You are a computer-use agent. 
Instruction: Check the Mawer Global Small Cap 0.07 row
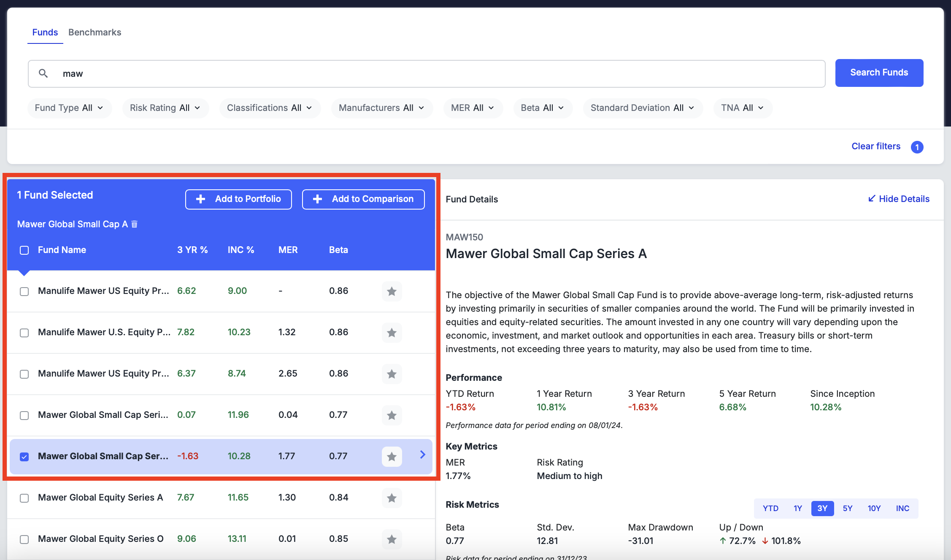pyautogui.click(x=24, y=415)
